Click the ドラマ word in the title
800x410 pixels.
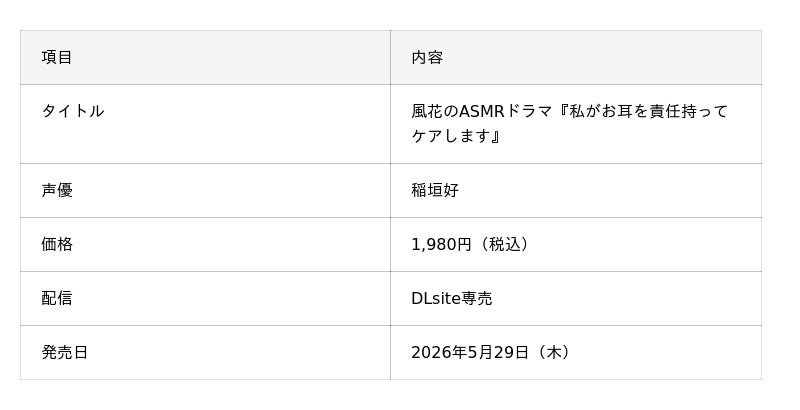point(530,111)
